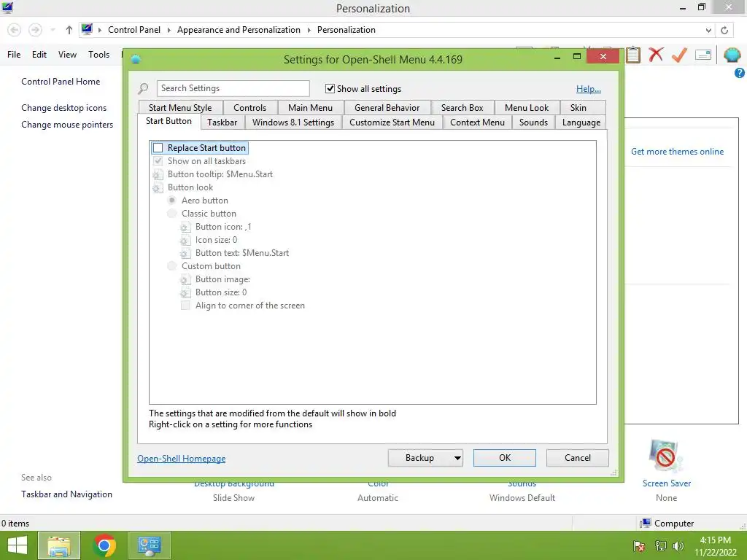Toggle Align to corner of the screen
The image size is (747, 560).
pyautogui.click(x=185, y=306)
